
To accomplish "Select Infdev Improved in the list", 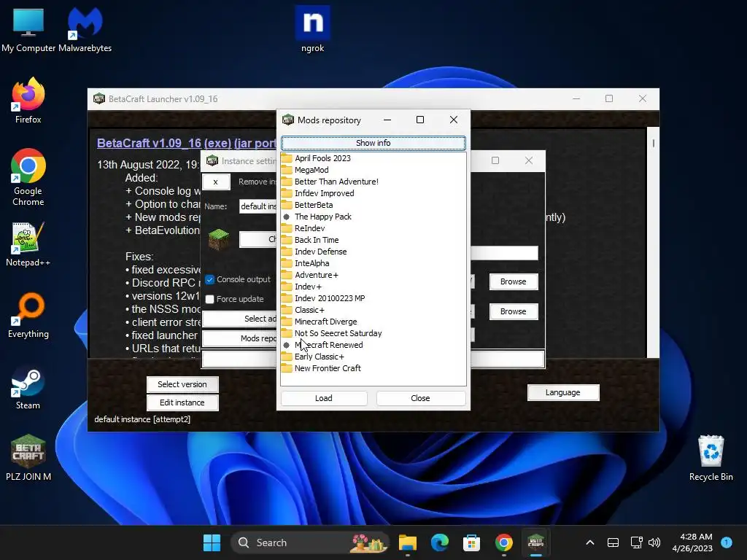I will pos(325,193).
